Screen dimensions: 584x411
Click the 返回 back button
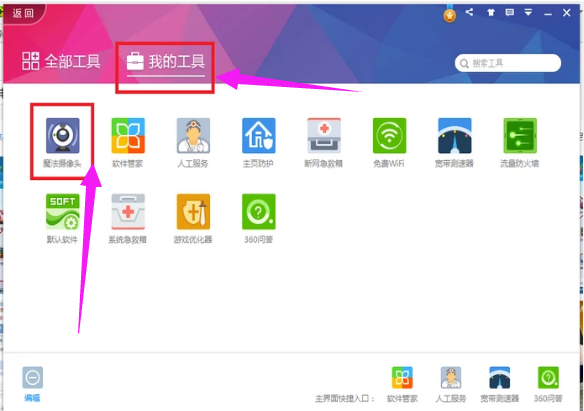click(23, 13)
